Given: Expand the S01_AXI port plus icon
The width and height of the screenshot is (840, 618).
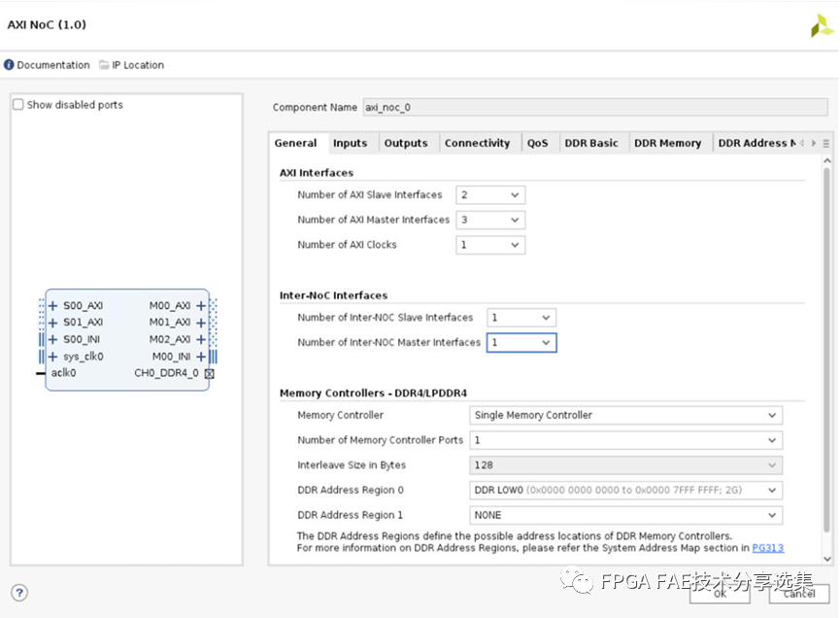Looking at the screenshot, I should tap(53, 323).
